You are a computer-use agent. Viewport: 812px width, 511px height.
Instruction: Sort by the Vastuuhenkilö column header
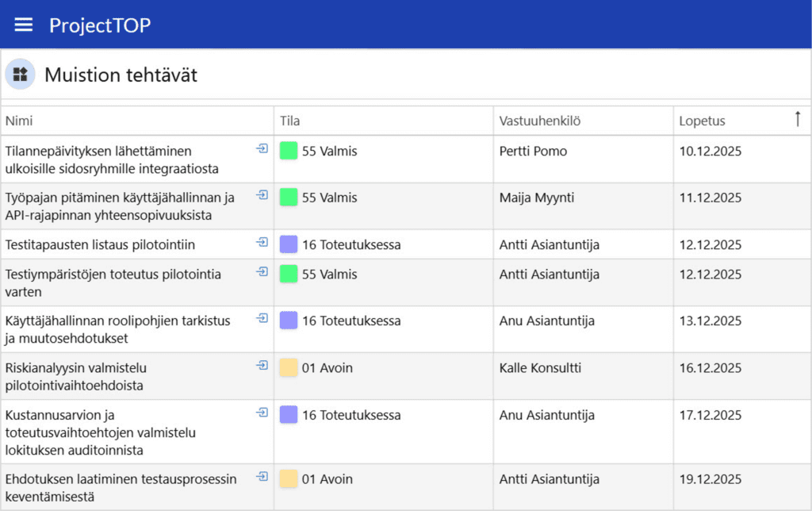pyautogui.click(x=540, y=121)
